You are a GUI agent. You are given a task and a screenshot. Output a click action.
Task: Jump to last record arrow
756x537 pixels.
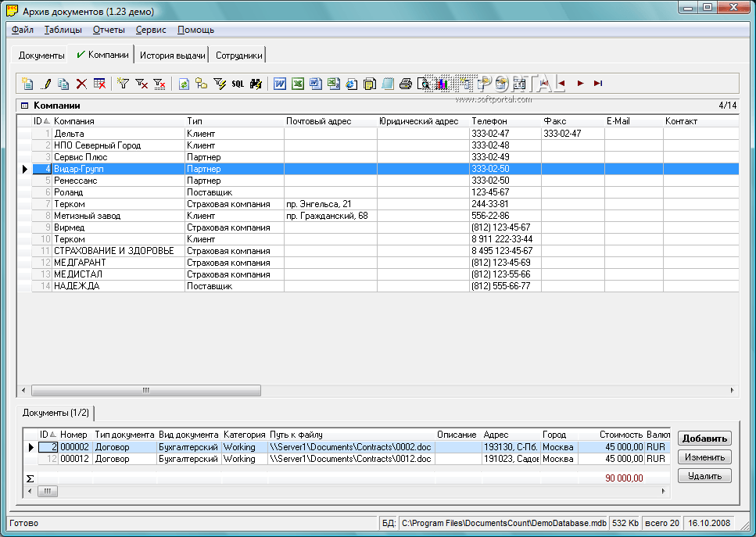pos(598,83)
